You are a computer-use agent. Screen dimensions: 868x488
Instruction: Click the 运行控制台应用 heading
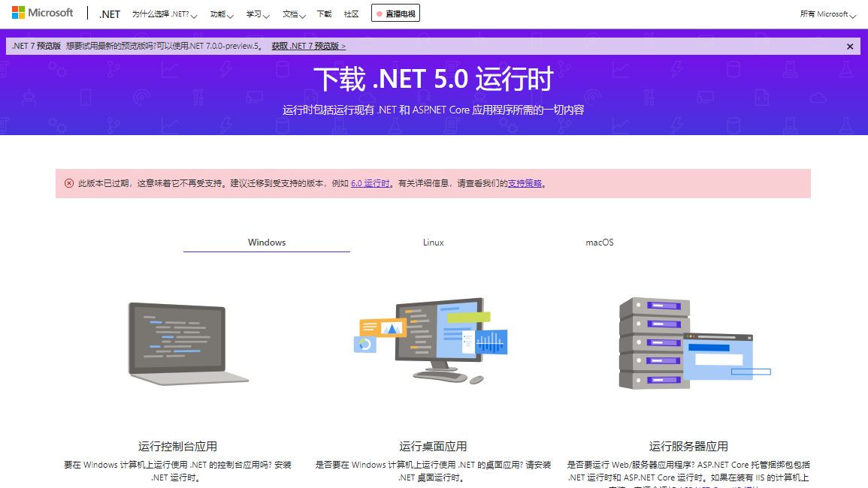pos(177,447)
